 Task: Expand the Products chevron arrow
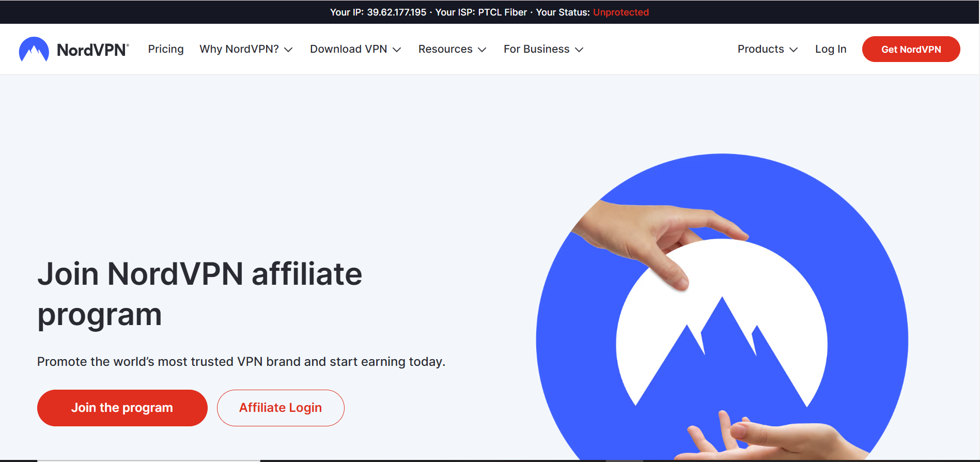[x=794, y=50]
